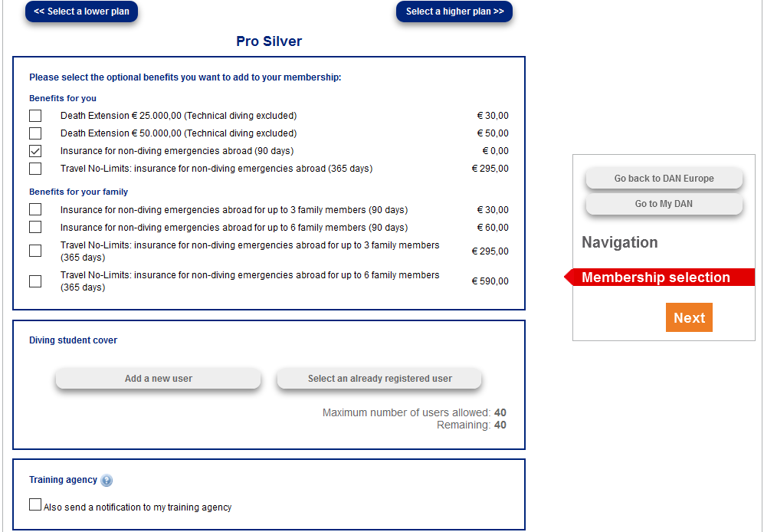
Task: Check 90-day insurance for 6 family members
Action: pos(35,228)
